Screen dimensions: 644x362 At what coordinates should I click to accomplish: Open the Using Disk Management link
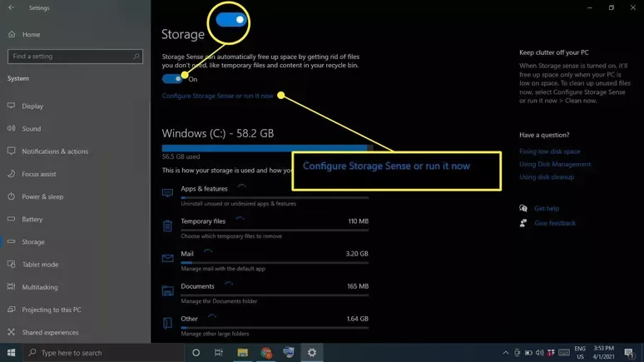click(555, 164)
